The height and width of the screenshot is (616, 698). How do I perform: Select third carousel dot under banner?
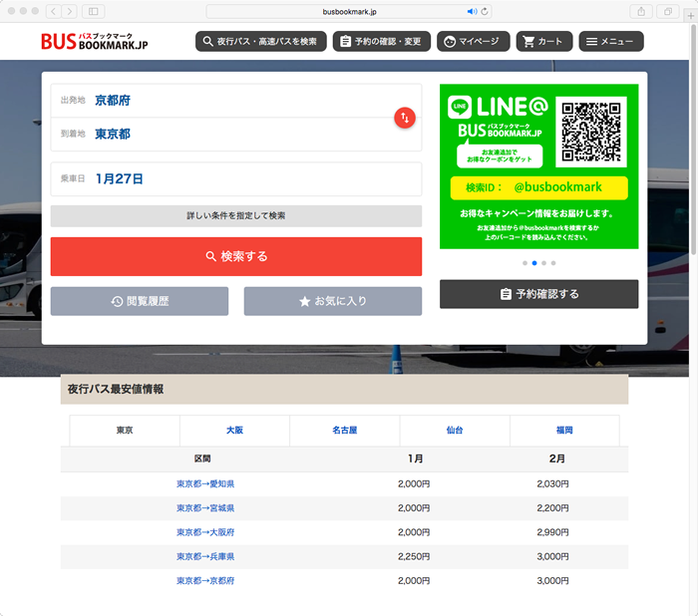pos(544,263)
